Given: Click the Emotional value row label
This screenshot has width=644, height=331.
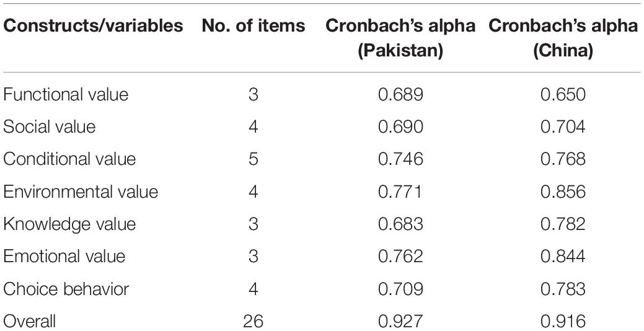Looking at the screenshot, I should pyautogui.click(x=64, y=256).
